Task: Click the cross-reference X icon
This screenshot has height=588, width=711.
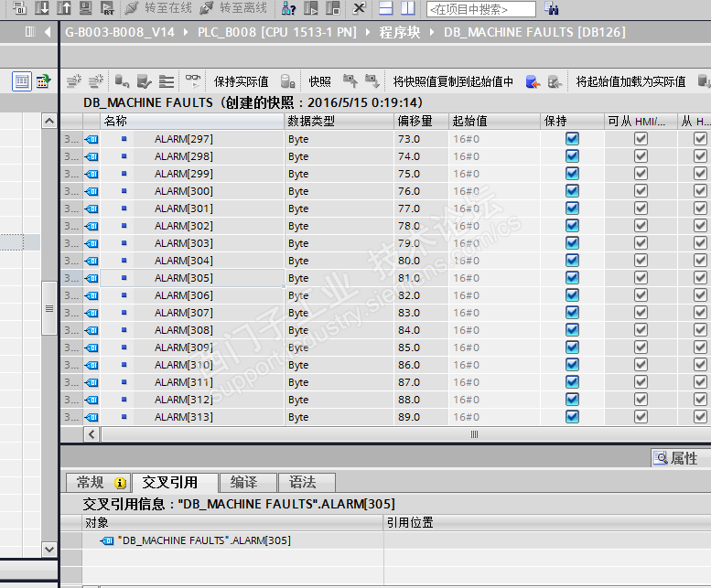Action: 359,7
